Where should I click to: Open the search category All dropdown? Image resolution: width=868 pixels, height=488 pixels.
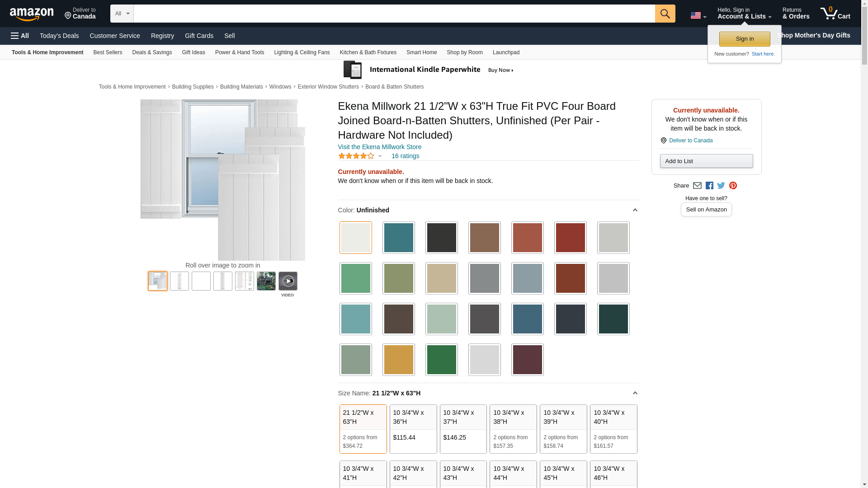coord(122,14)
